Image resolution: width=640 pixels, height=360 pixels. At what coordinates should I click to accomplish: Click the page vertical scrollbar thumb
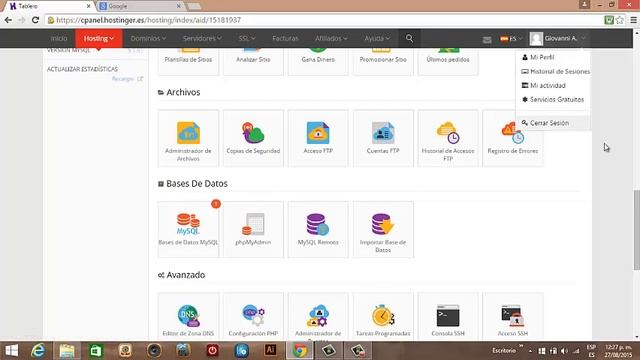636,229
